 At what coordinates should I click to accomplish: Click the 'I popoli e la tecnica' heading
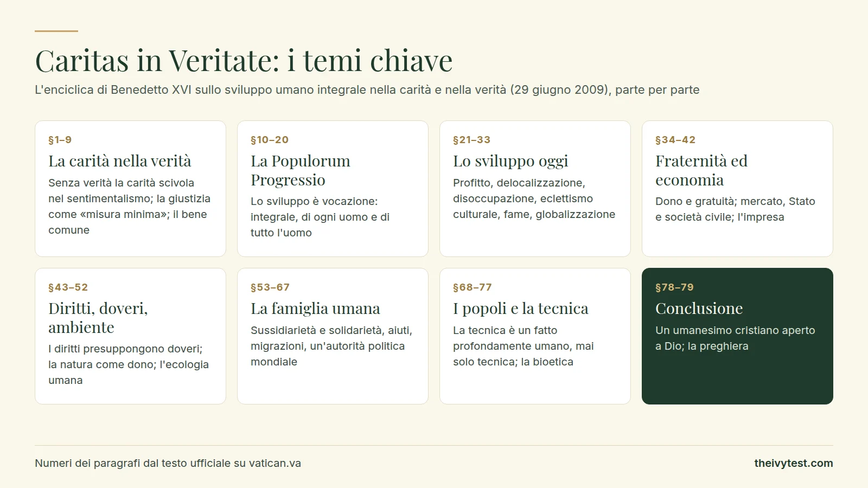tap(521, 309)
